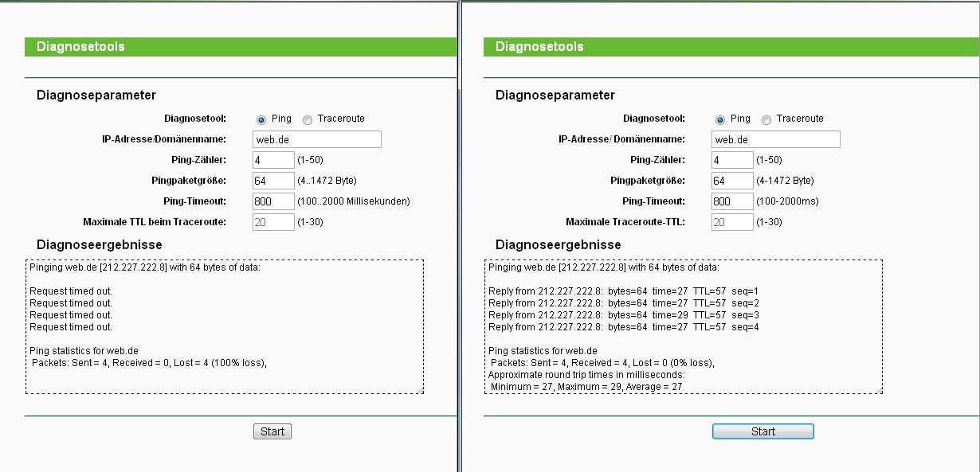Click resize handle of right results textarea
980x472 pixels.
click(x=879, y=390)
